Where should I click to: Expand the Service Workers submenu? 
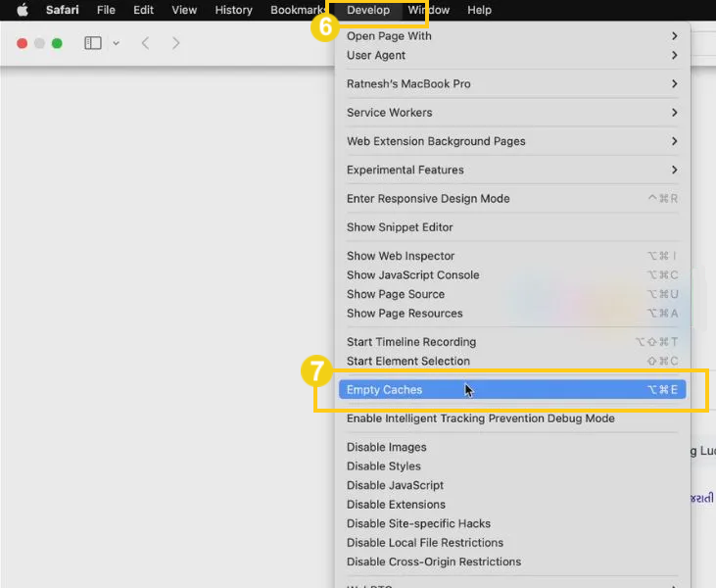(512, 113)
